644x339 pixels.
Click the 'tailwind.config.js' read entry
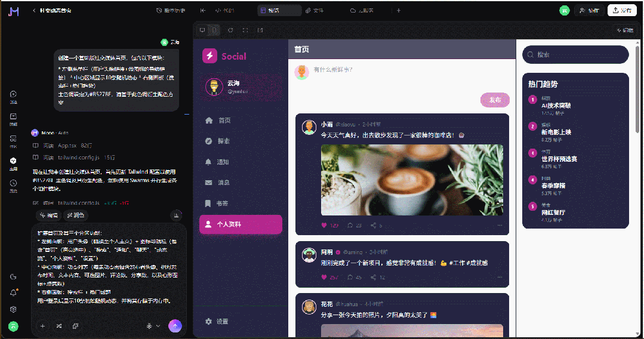click(74, 158)
